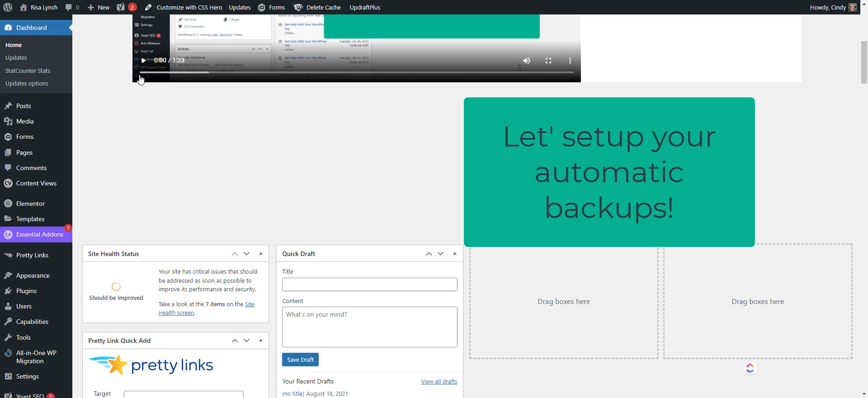Focus the Quick Draft Title field

coord(370,284)
